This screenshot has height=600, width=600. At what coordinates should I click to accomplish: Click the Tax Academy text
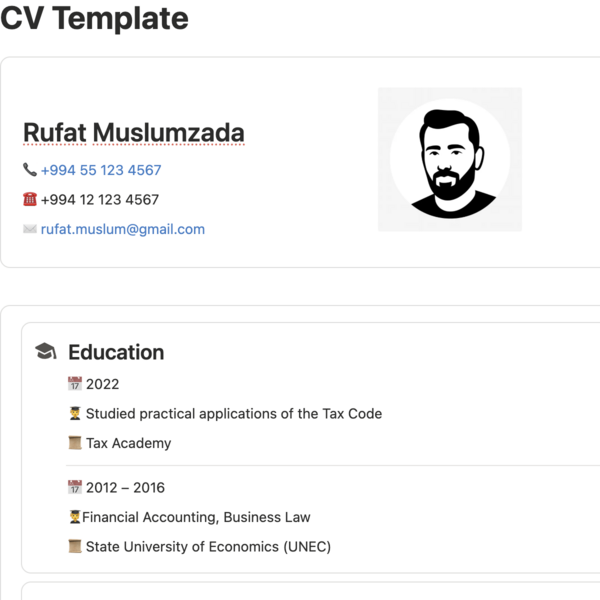pyautogui.click(x=128, y=443)
